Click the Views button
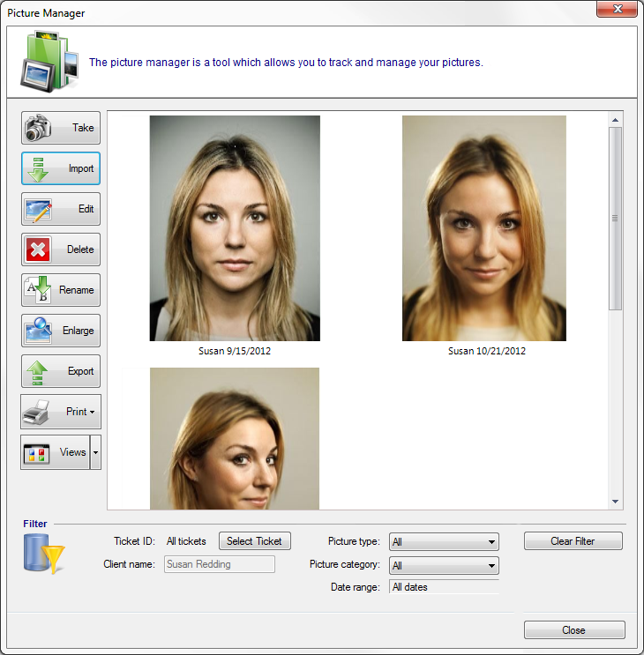644x655 pixels. 56,452
